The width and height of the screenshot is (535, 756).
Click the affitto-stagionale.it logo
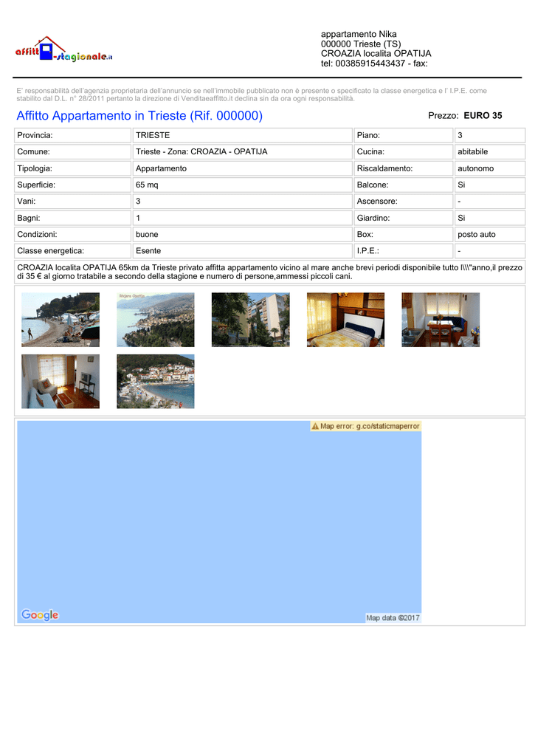(x=63, y=49)
